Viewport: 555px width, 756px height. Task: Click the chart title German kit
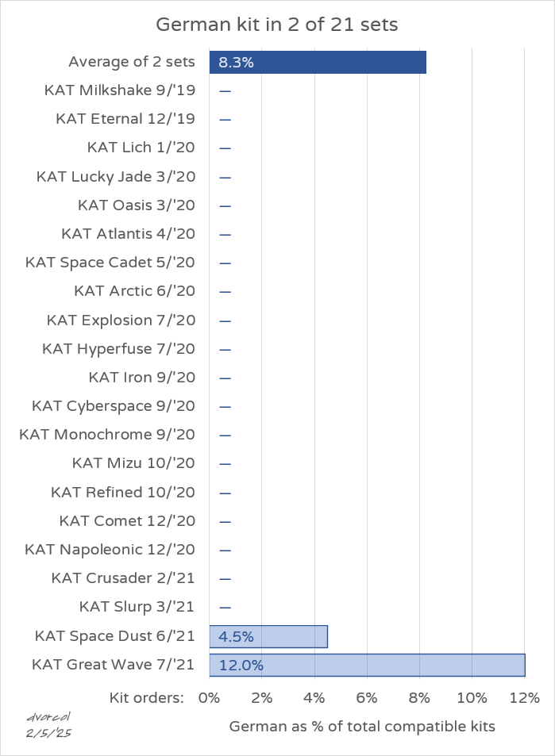277,25
